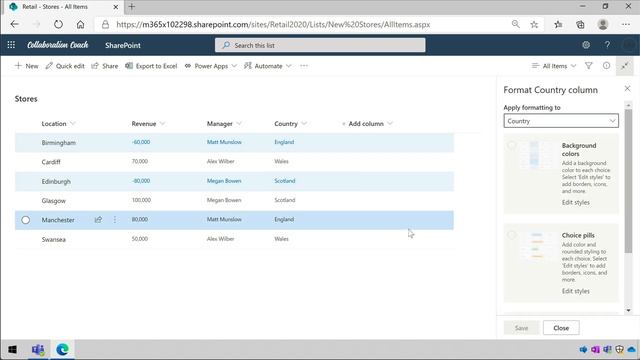The image size is (640, 360).
Task: Close the Format Country column panel
Action: (x=627, y=89)
